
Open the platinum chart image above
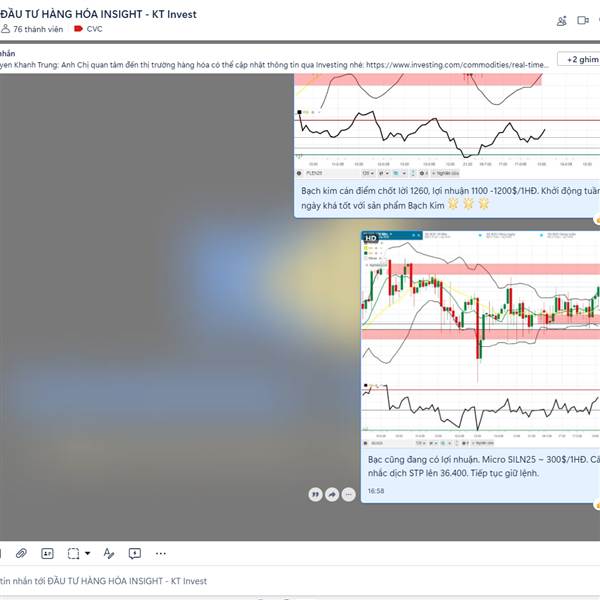point(447,126)
